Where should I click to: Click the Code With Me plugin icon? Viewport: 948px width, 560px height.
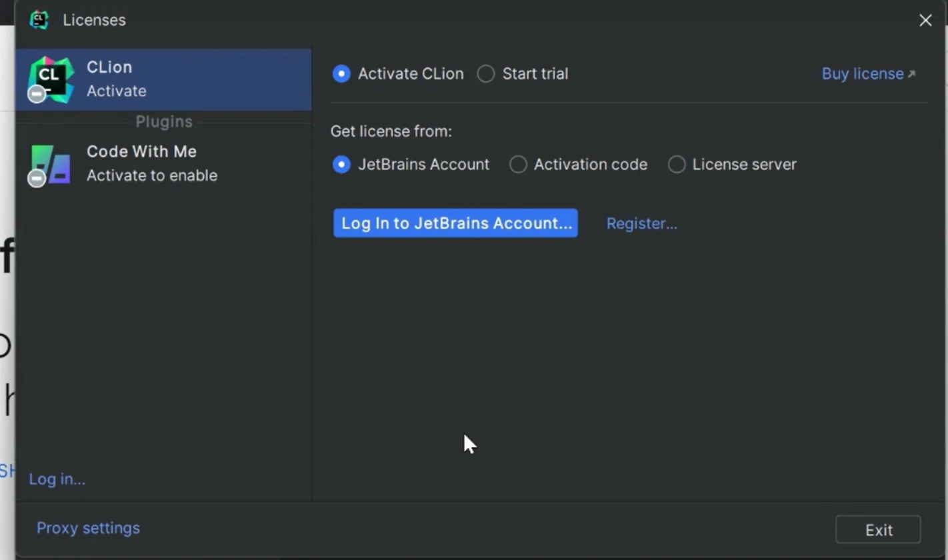click(x=50, y=165)
